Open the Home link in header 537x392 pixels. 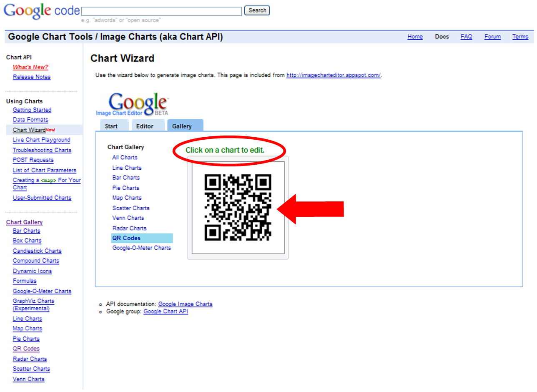coord(415,37)
